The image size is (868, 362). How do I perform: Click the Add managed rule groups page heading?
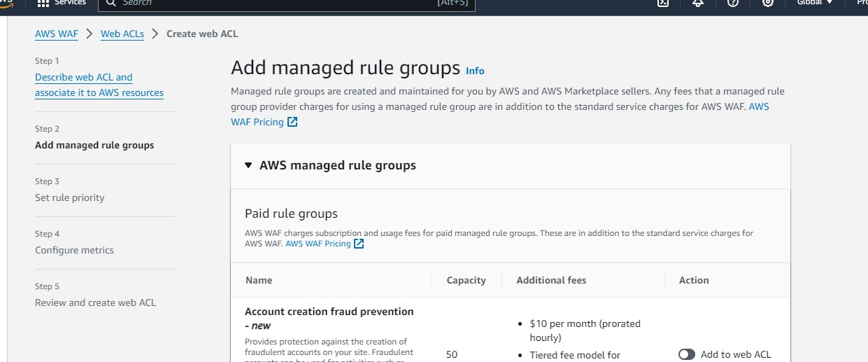point(346,68)
